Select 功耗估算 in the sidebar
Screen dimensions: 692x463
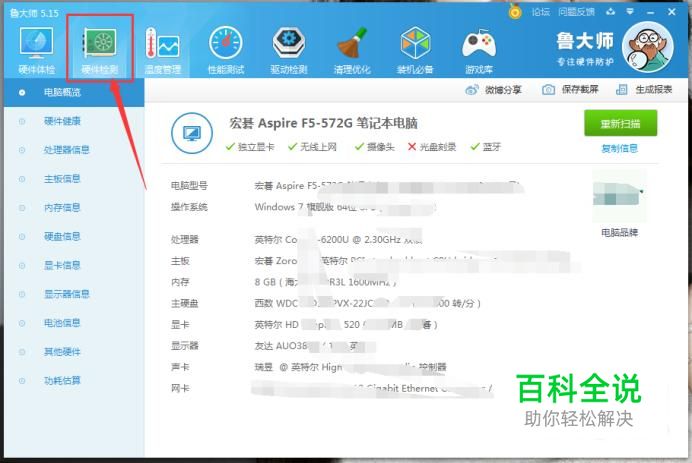tap(74, 380)
